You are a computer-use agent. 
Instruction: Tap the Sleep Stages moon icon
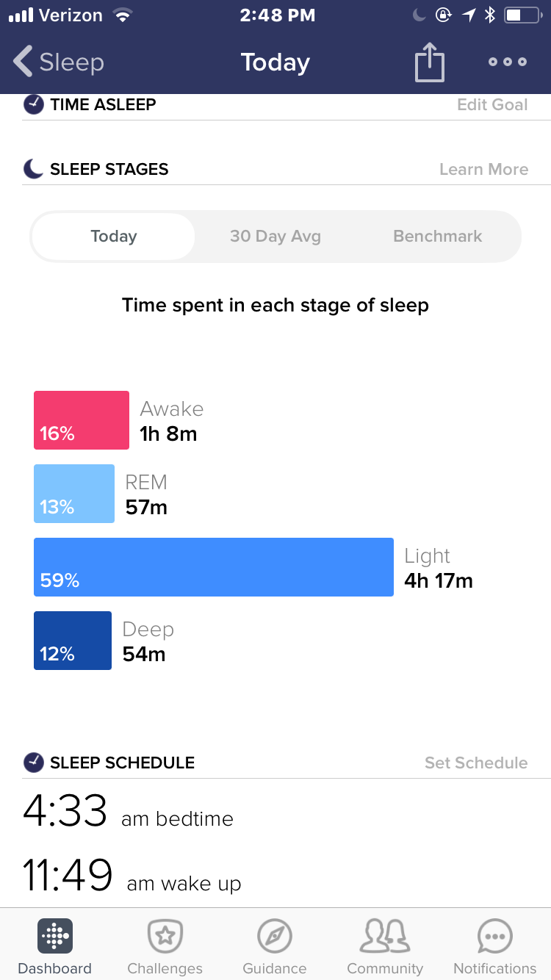[x=34, y=169]
